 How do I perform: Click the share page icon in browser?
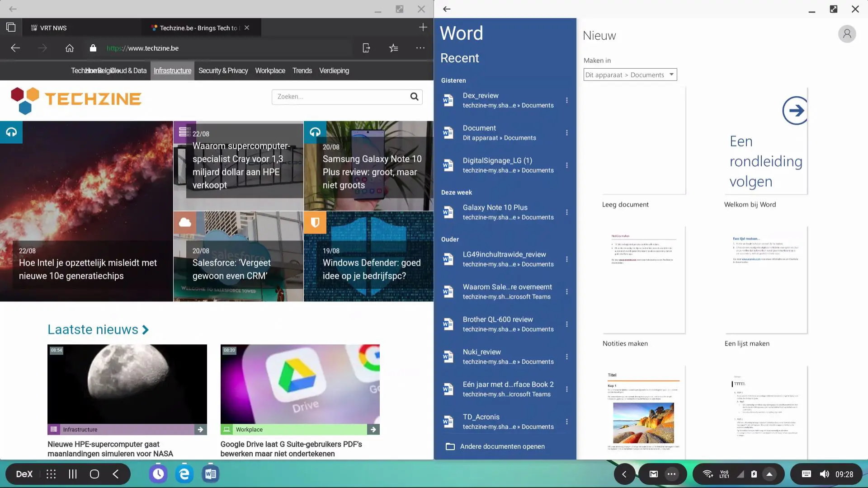366,48
